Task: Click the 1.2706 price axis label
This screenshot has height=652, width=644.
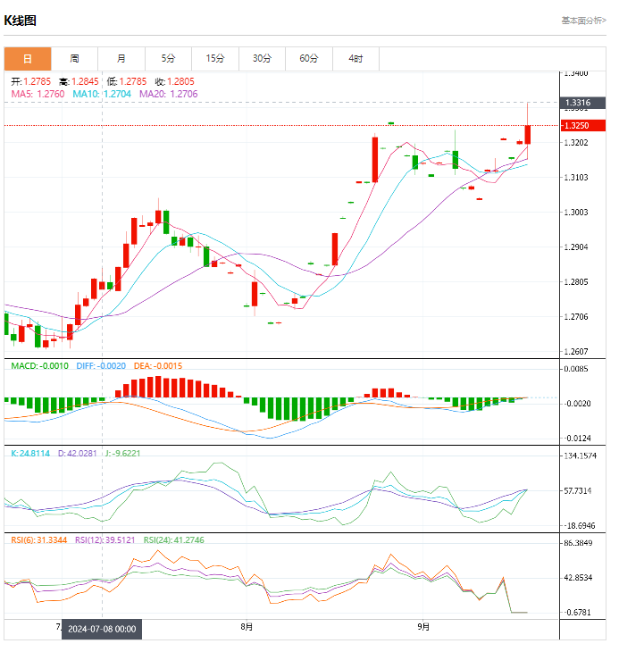Action: (576, 317)
